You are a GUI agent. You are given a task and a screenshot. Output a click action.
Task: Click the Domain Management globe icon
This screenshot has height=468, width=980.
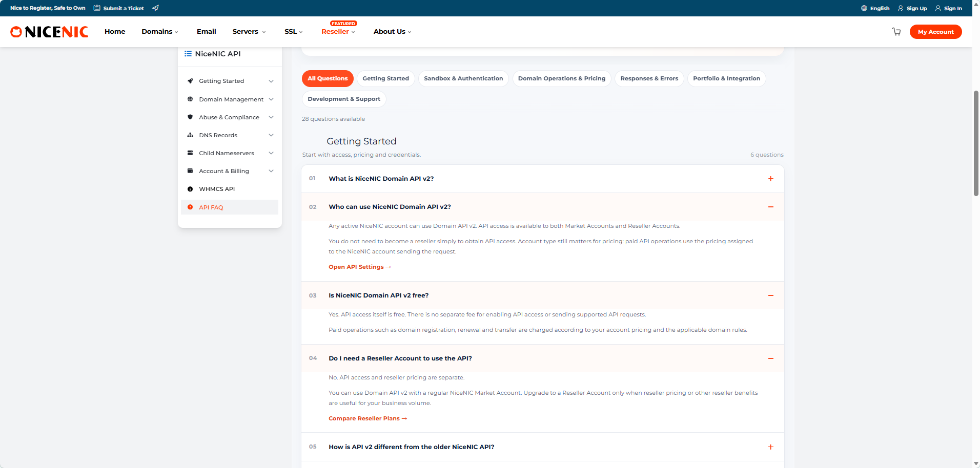(190, 99)
